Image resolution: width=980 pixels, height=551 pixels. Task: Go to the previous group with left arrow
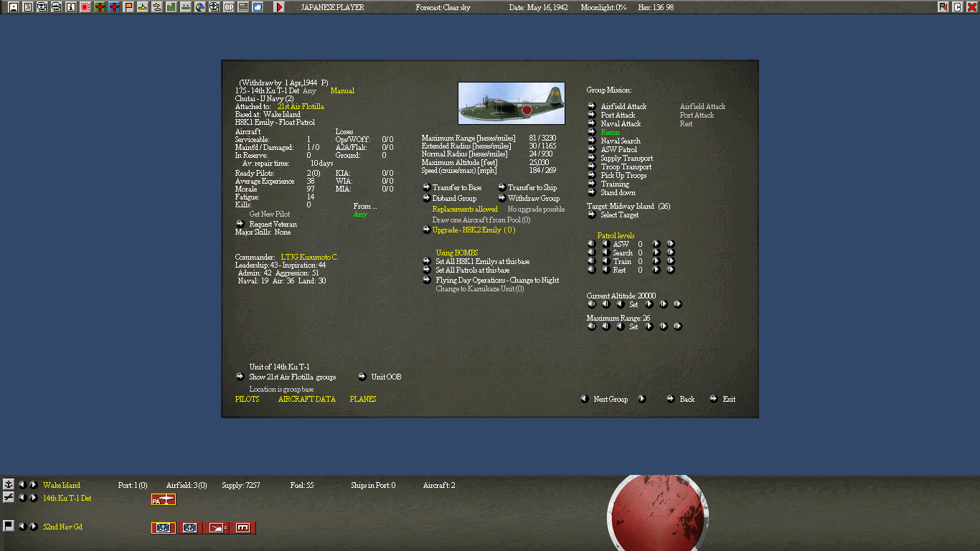pyautogui.click(x=585, y=399)
